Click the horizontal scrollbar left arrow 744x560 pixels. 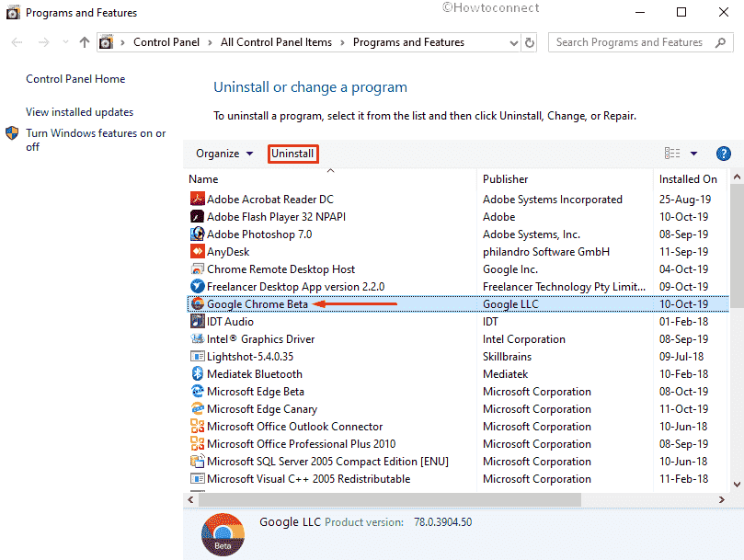coord(190,499)
